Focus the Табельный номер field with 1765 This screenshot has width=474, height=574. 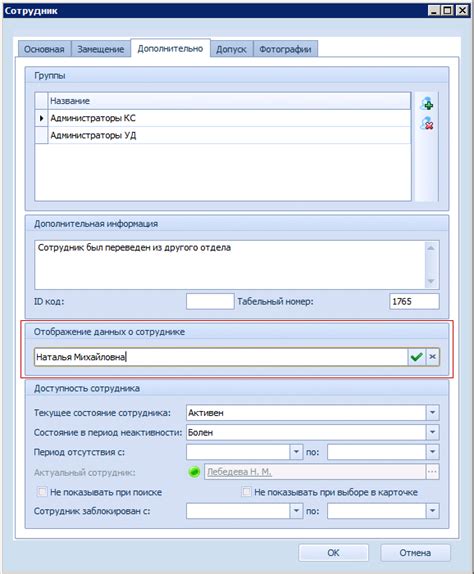point(414,302)
